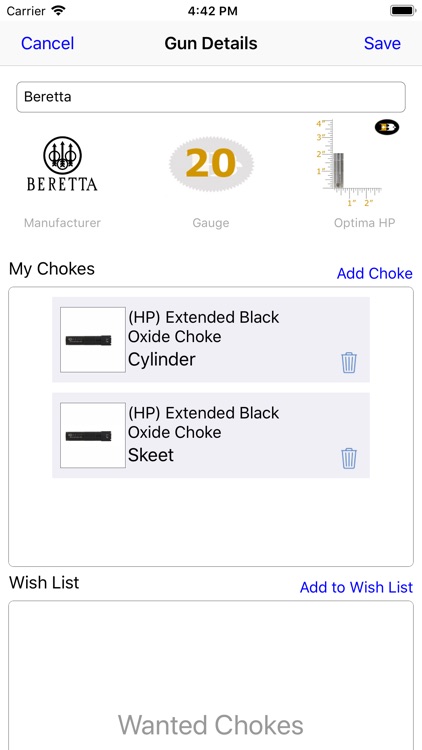This screenshot has height=750, width=422.
Task: Tap Add Choke link
Action: 375,273
